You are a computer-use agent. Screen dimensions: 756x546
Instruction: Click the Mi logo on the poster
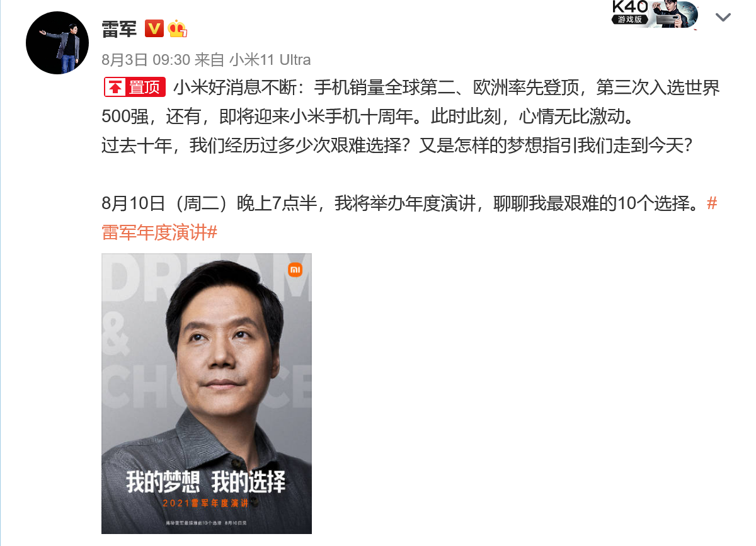coord(295,270)
